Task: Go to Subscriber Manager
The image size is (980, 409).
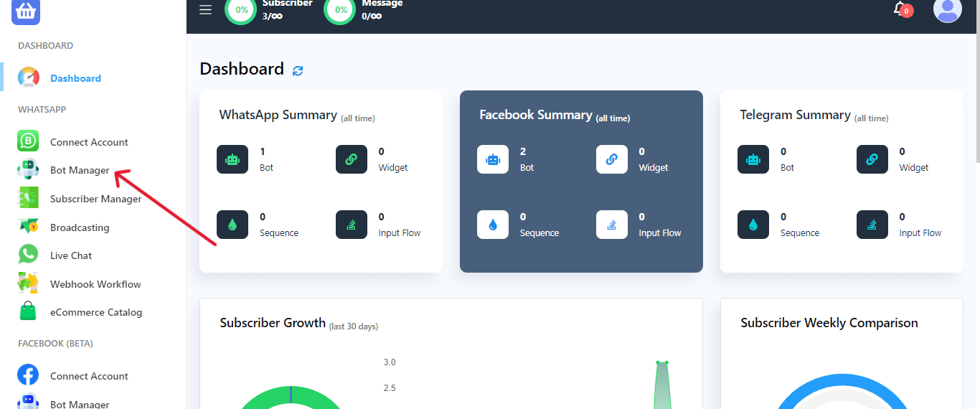Action: point(95,199)
